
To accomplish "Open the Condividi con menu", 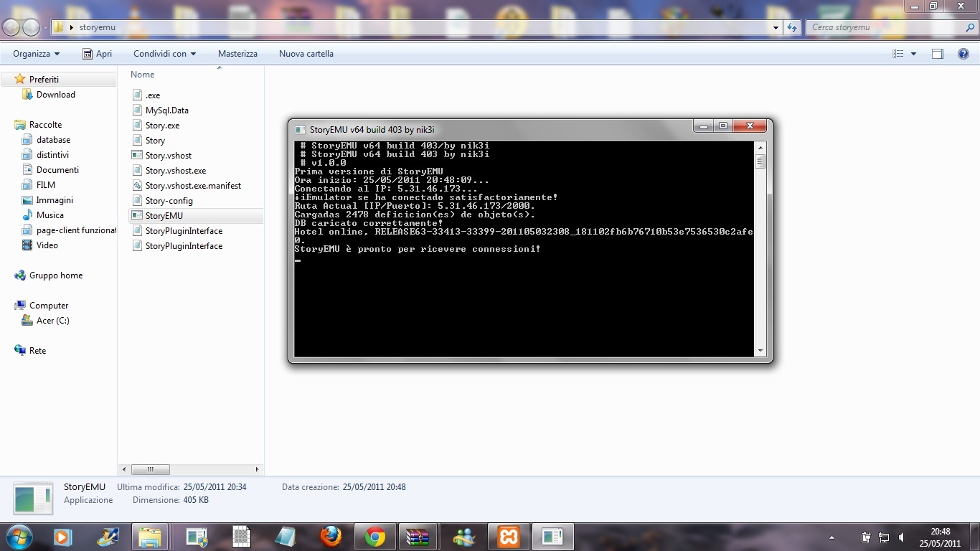I will click(164, 54).
